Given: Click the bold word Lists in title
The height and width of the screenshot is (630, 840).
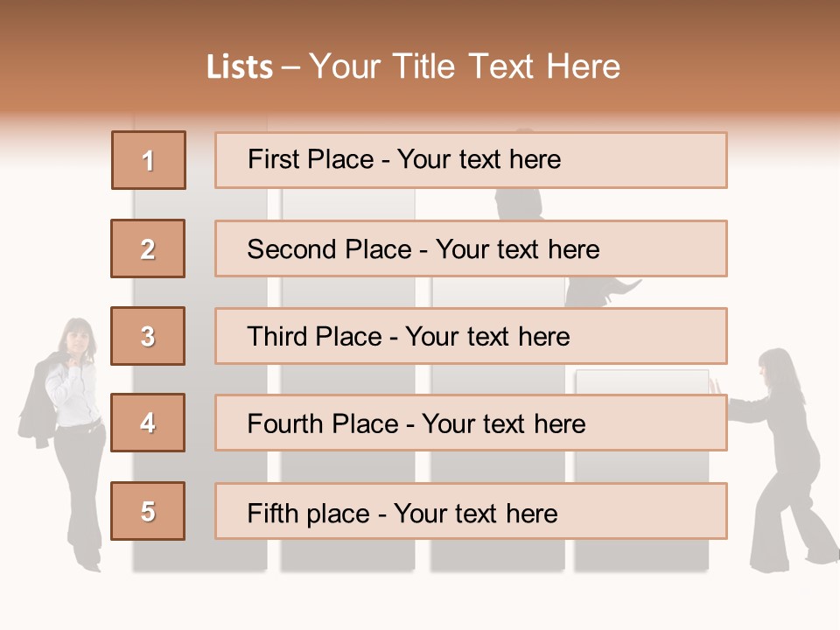Looking at the screenshot, I should click(239, 67).
